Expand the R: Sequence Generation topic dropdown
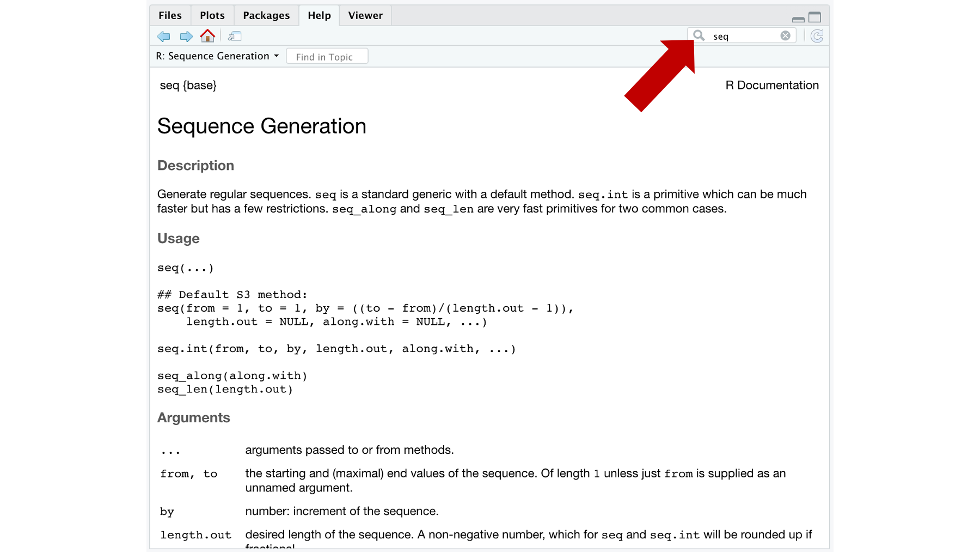Screen dimensions: 980x552 (x=217, y=56)
